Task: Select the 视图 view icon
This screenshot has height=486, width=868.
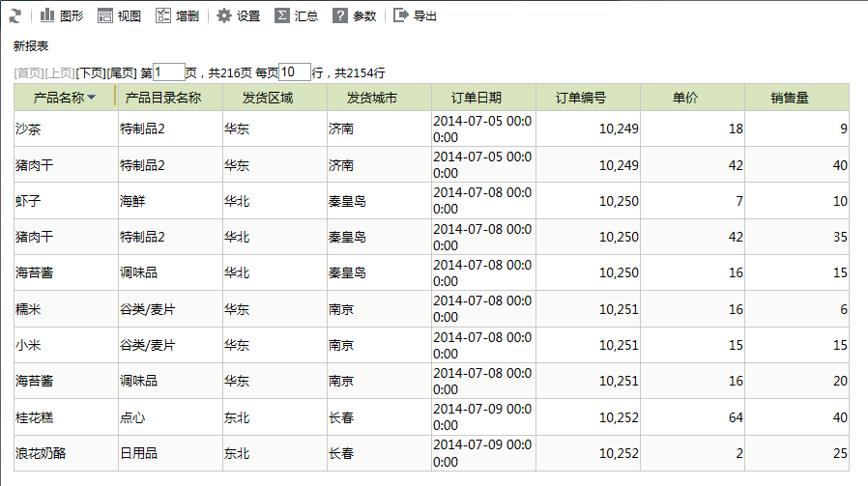Action: (x=105, y=16)
